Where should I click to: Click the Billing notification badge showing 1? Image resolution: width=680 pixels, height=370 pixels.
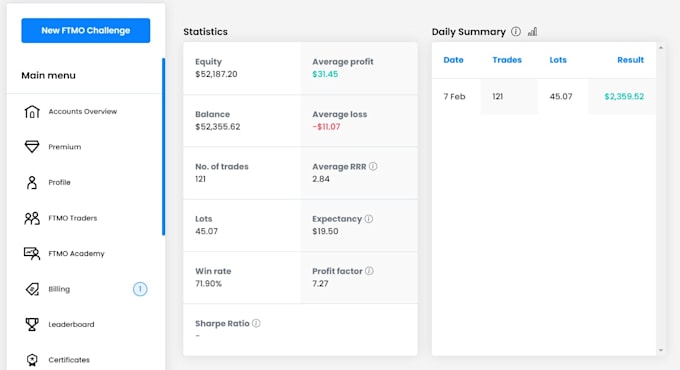140,289
